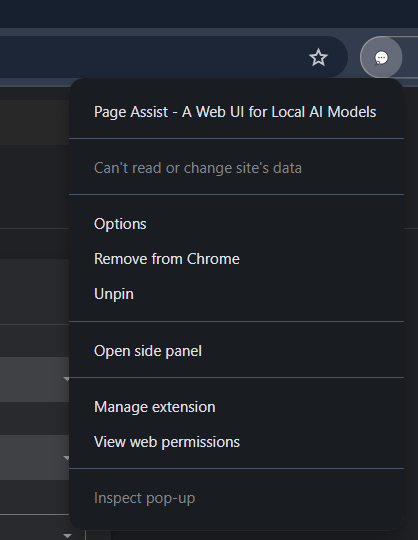
Task: Click the page's top grey header row behind the menu
Action: (x=34, y=122)
